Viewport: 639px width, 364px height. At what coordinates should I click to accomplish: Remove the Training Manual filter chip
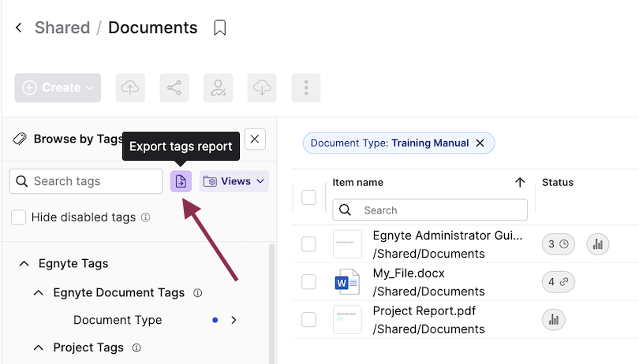(x=480, y=143)
